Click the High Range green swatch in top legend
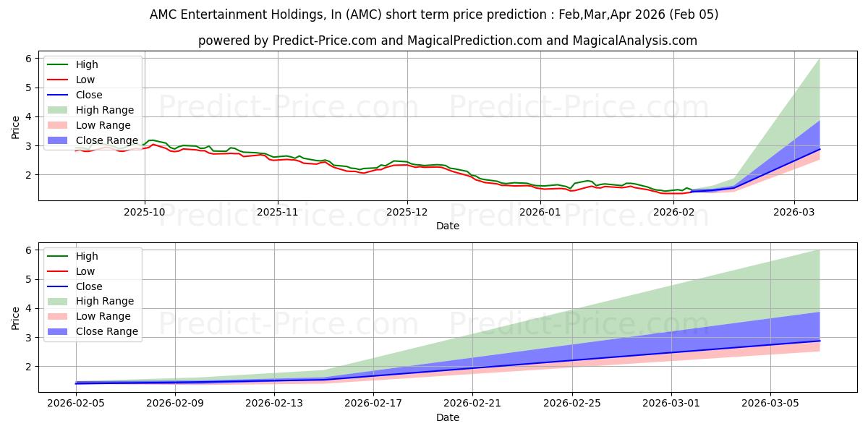The height and width of the screenshot is (434, 868). (60, 110)
